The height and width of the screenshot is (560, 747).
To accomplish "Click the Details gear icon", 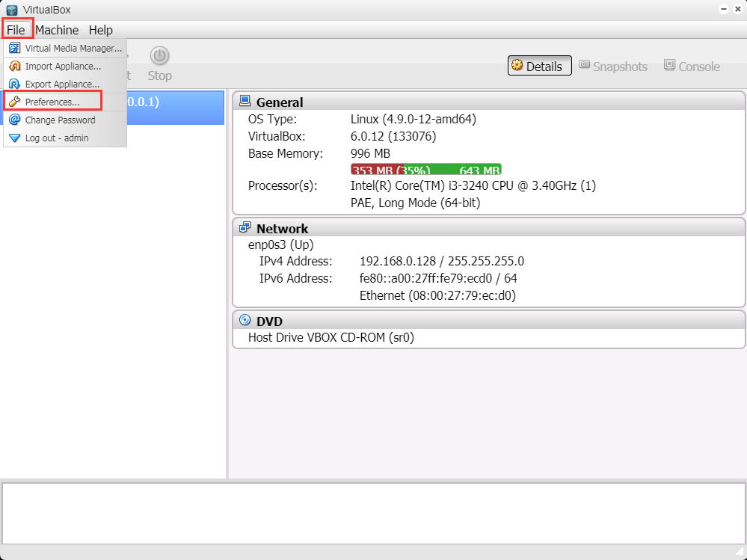I will click(x=517, y=65).
